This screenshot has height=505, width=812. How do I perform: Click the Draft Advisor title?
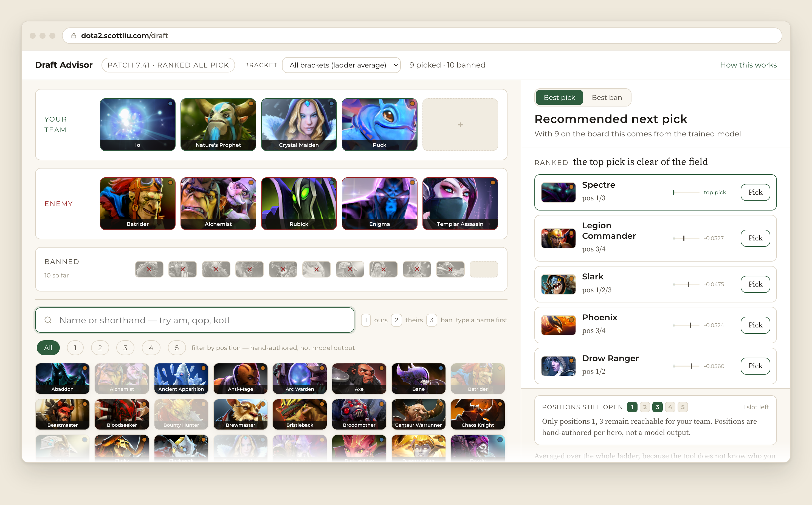pos(64,65)
